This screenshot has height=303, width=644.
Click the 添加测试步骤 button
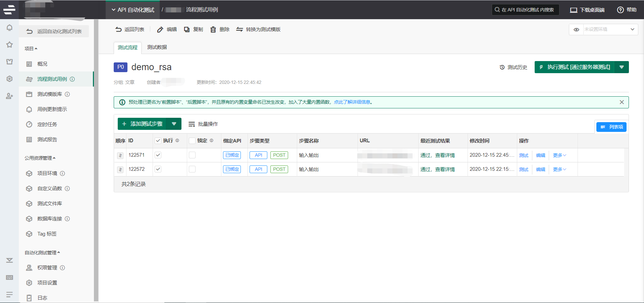click(x=142, y=124)
